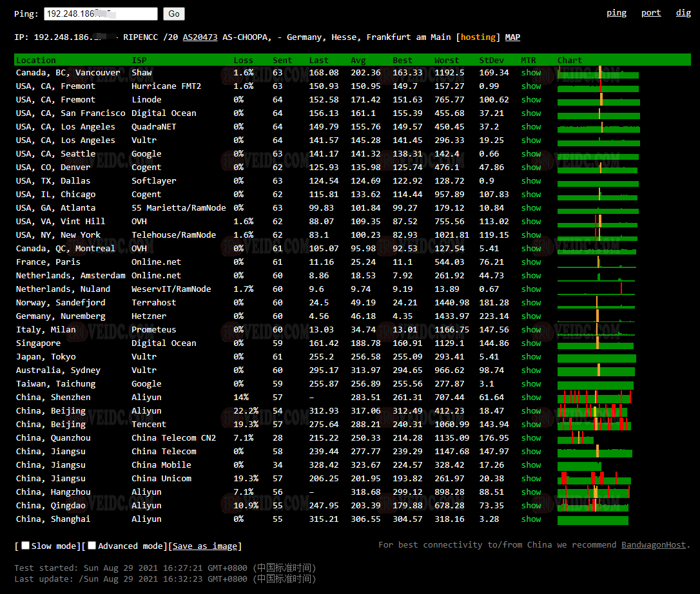
Task: Click the ping IP address input field
Action: pos(101,14)
